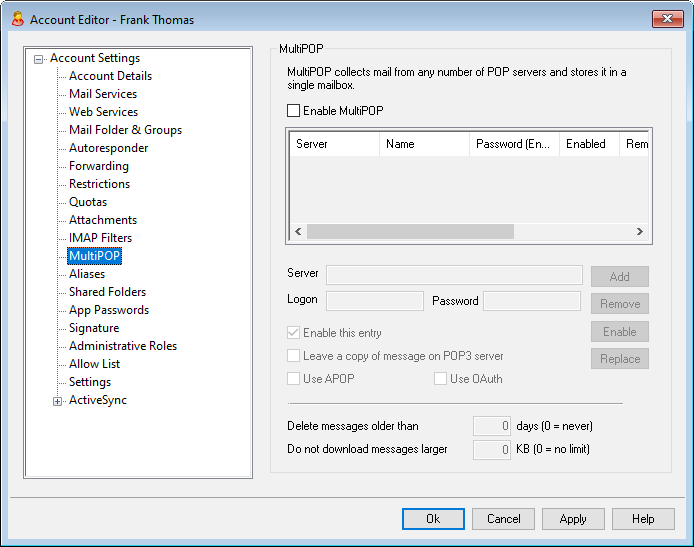Open Account Details in the tree

coord(110,76)
